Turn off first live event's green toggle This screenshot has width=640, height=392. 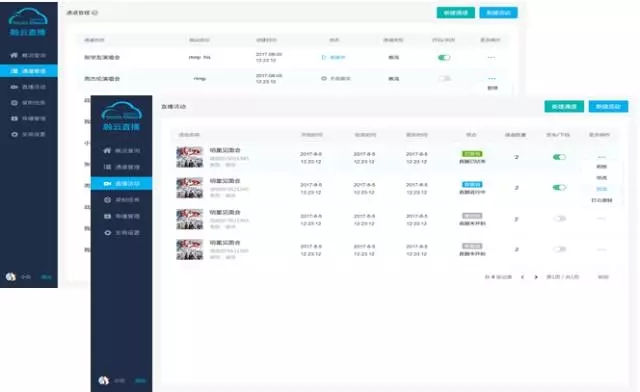click(559, 157)
